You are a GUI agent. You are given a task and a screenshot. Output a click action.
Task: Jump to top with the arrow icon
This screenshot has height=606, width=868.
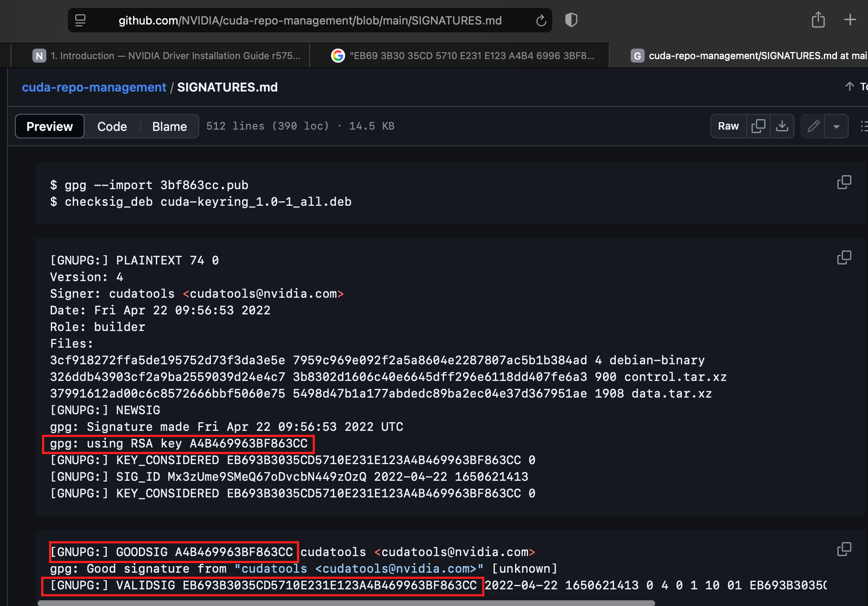[849, 86]
